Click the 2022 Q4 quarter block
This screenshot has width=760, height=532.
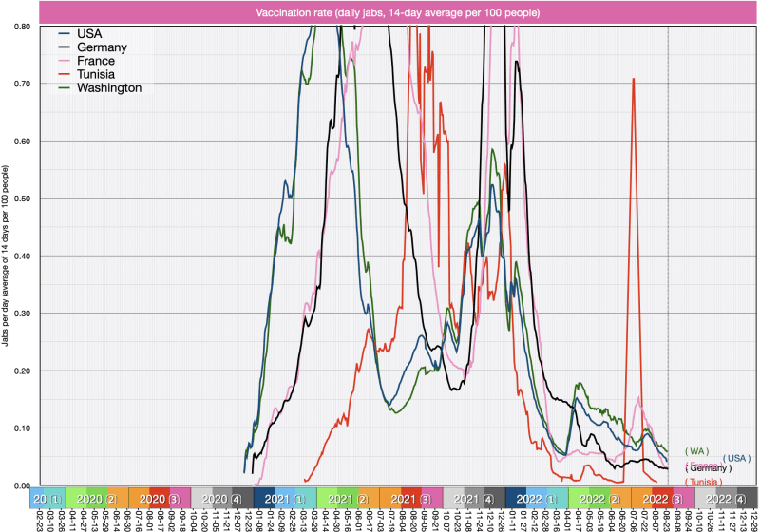coord(726,498)
